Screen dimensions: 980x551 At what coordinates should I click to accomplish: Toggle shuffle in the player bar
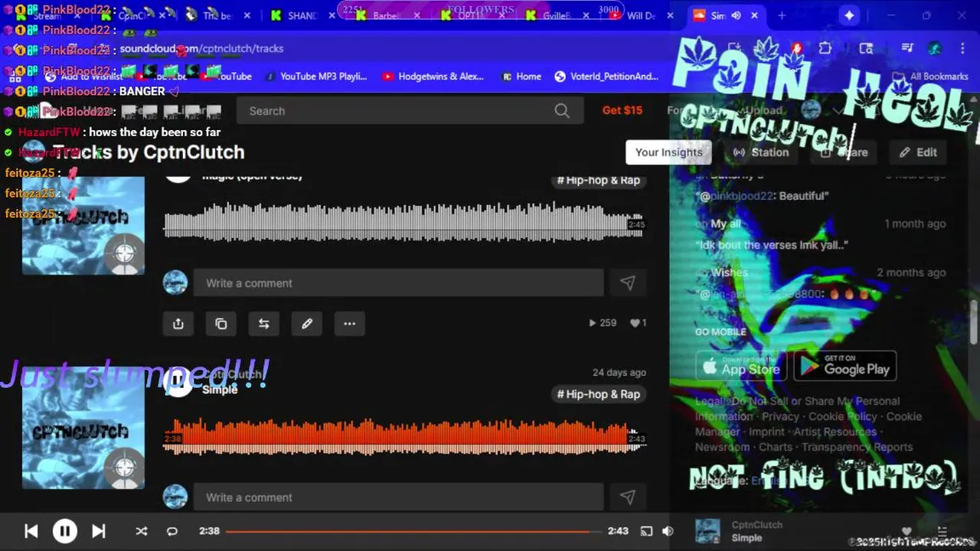click(142, 531)
